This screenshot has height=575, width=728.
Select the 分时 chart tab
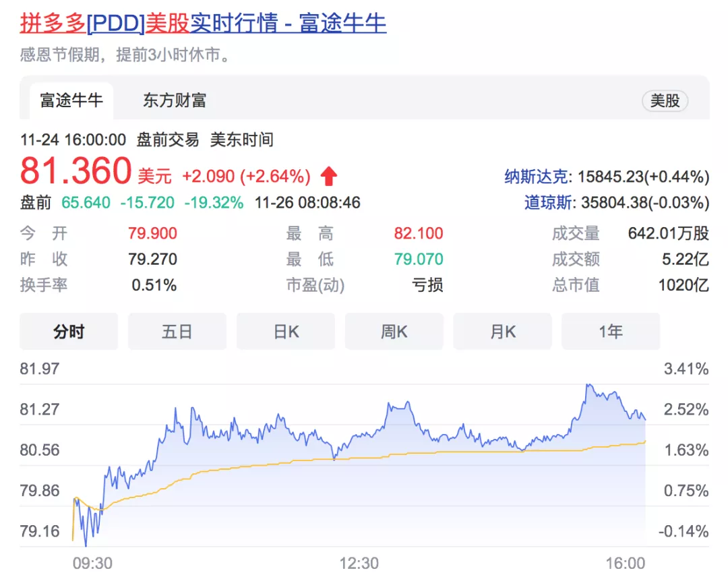69,332
